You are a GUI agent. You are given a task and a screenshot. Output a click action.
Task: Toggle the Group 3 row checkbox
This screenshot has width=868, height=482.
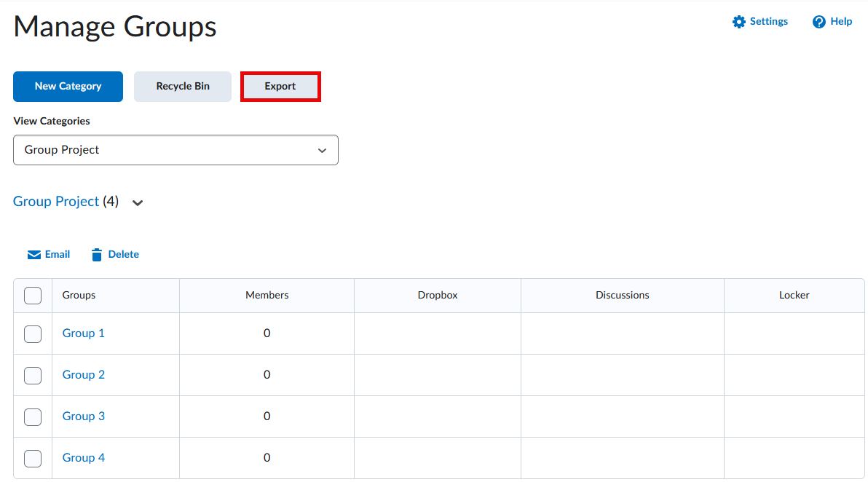(33, 416)
